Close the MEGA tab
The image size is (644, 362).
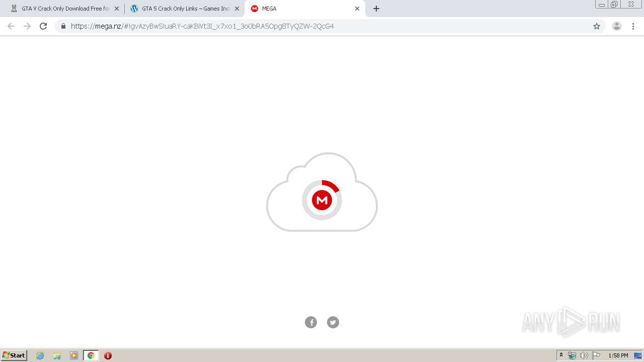tap(357, 9)
